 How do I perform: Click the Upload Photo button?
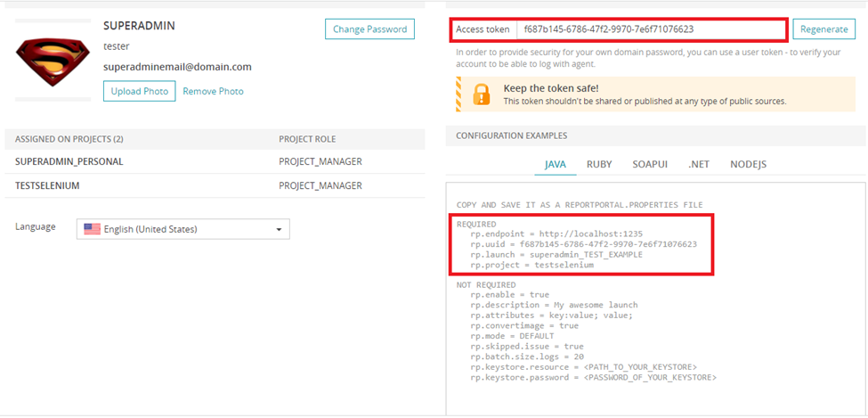(x=139, y=91)
